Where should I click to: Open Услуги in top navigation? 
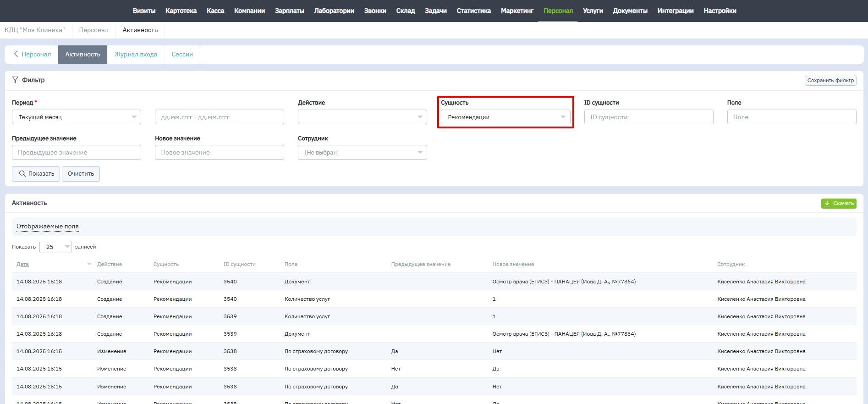point(593,11)
